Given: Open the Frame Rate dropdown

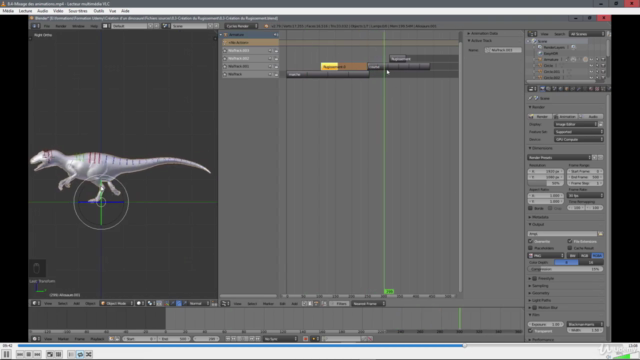Looking at the screenshot, I should 585,196.
